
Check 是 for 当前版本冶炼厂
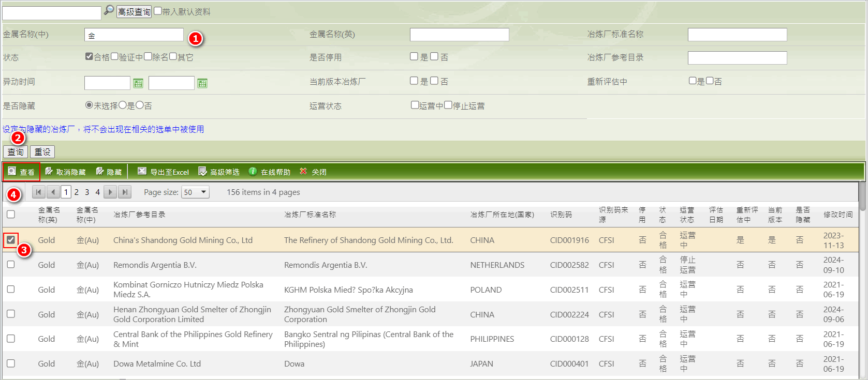pyautogui.click(x=414, y=81)
